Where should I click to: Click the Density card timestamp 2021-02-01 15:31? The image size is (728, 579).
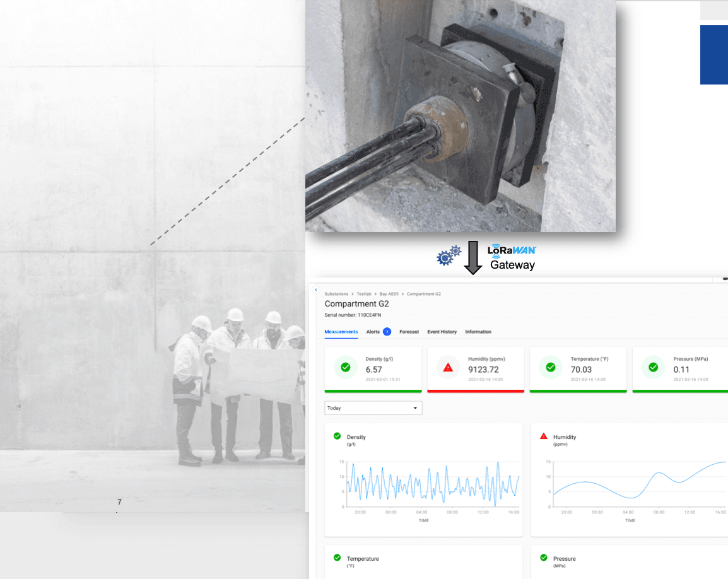pyautogui.click(x=383, y=379)
